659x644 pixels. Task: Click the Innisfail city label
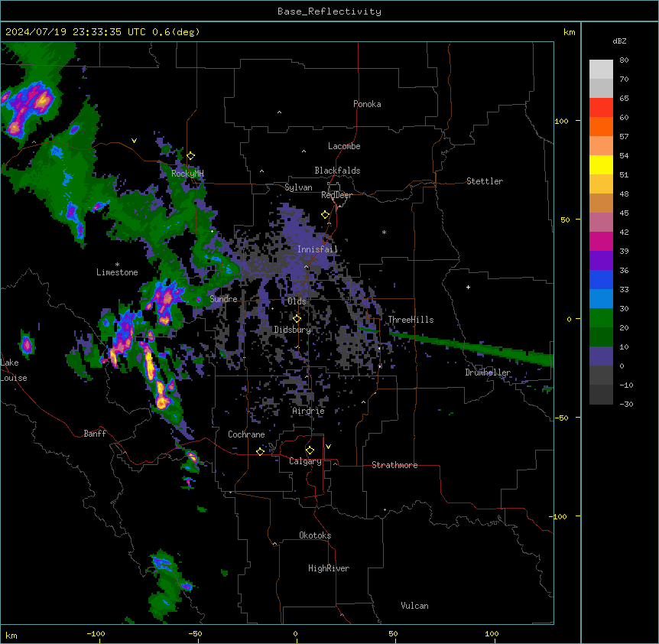318,249
